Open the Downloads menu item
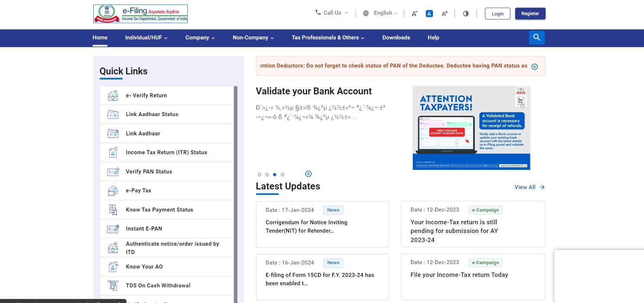This screenshot has height=303, width=644. [396, 38]
